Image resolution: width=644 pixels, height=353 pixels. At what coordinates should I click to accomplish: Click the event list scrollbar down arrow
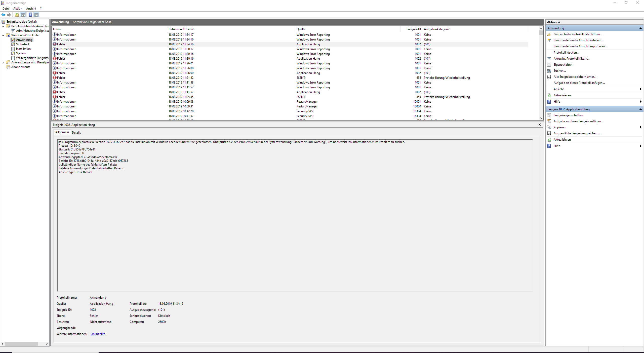[541, 118]
